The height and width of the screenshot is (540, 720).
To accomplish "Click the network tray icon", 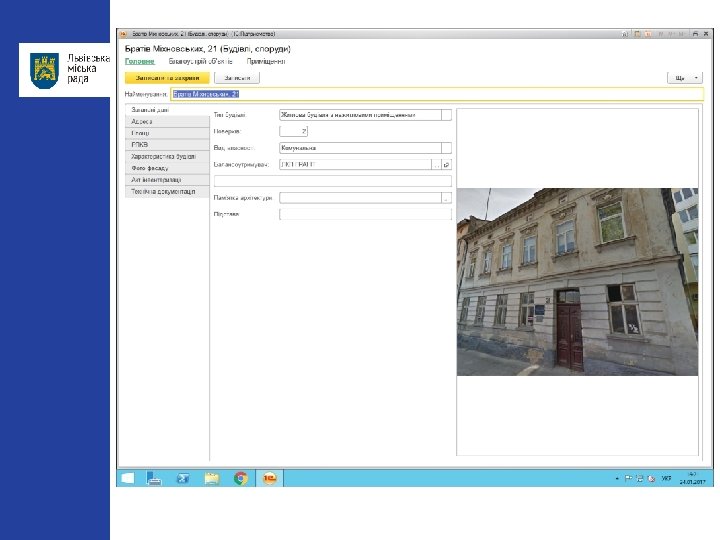I will [640, 478].
